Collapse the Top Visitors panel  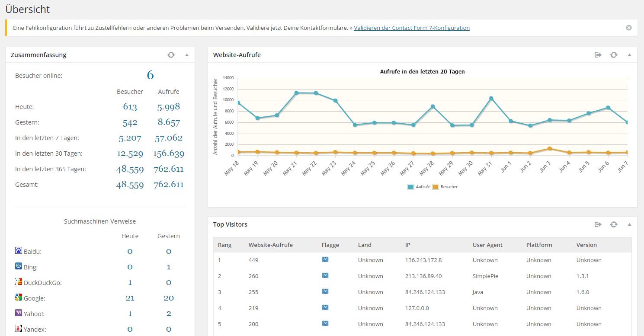[629, 224]
